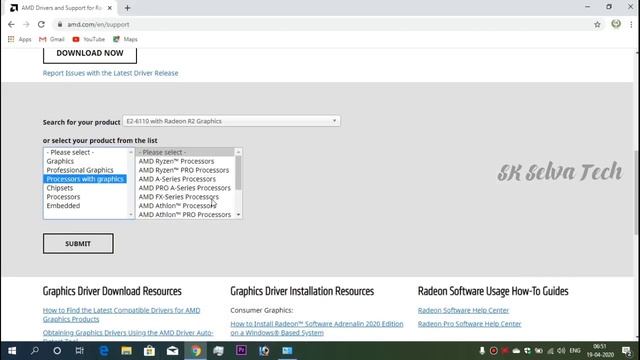Select Processors with graphics category
Viewport: 640px width, 360px height.
pyautogui.click(x=85, y=179)
